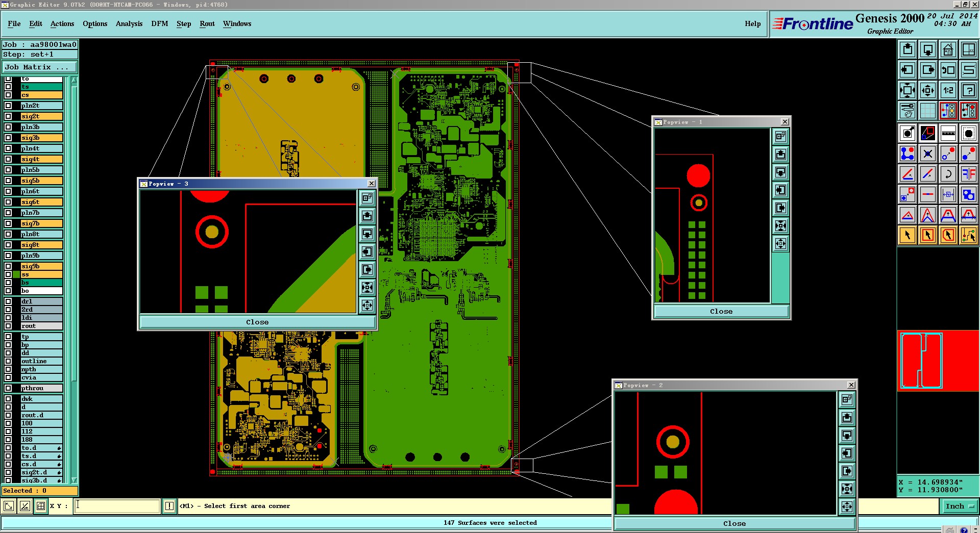Click the sig2t layer name
Viewport: 980px width, 533px height.
coord(41,116)
